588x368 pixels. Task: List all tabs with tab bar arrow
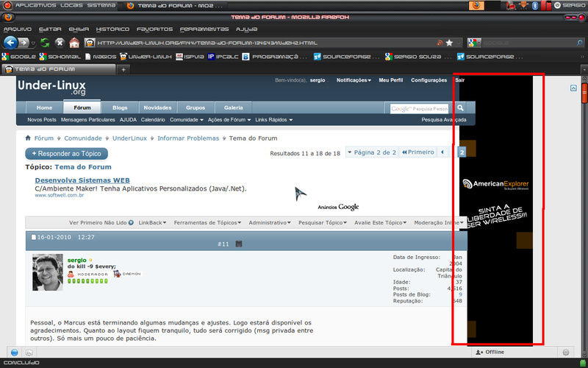click(x=584, y=69)
